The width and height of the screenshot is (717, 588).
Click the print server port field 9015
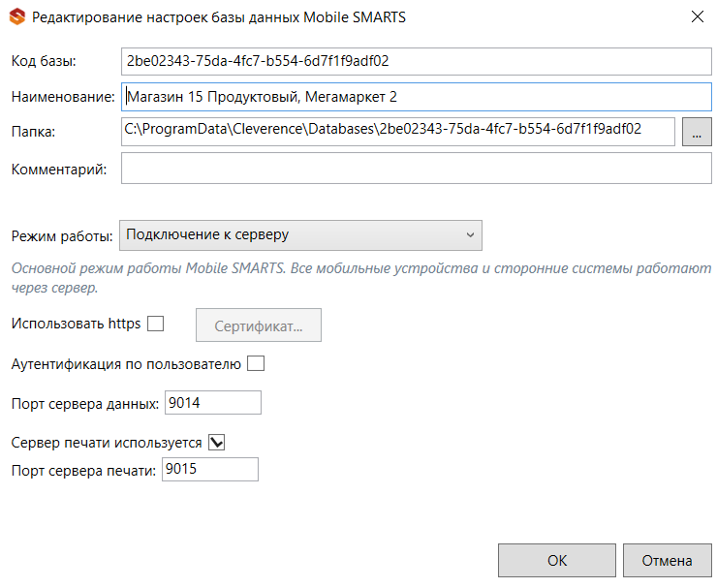point(210,469)
